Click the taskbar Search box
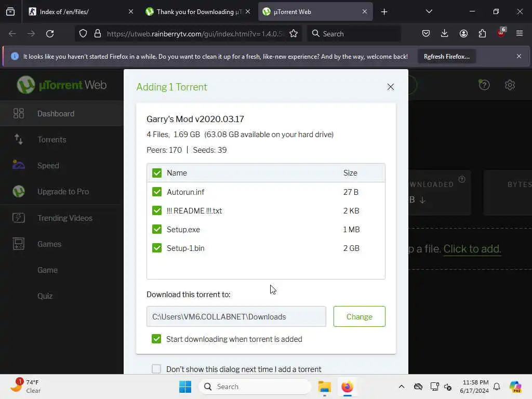Screen dimensions: 532x399 coord(255,387)
